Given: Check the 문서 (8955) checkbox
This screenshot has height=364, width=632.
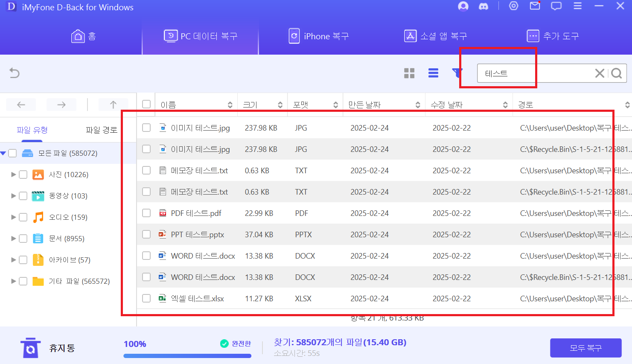Looking at the screenshot, I should pyautogui.click(x=23, y=239).
